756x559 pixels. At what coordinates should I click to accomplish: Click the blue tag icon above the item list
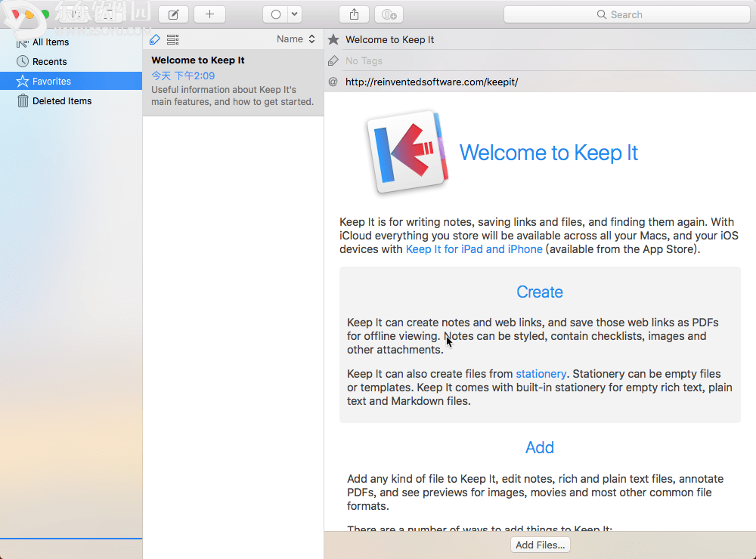point(155,39)
